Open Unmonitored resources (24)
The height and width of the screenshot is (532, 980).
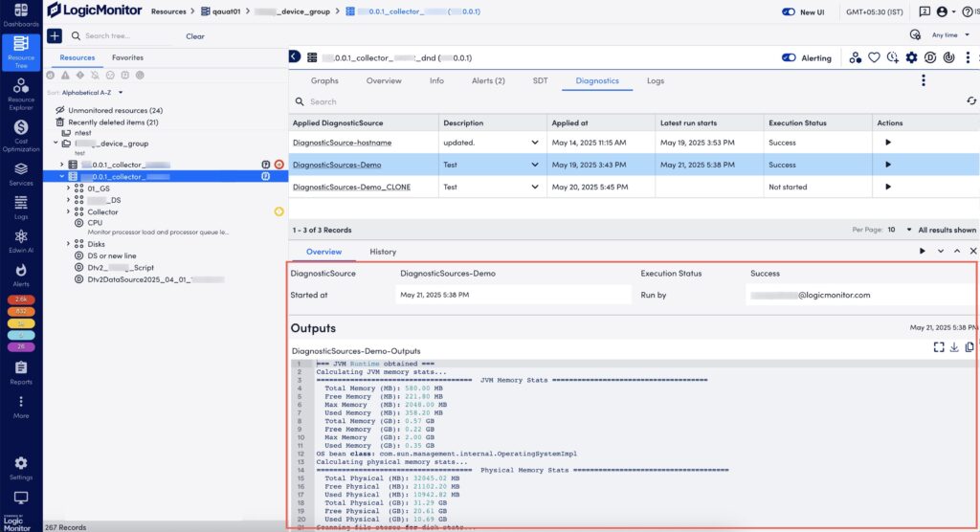[115, 110]
